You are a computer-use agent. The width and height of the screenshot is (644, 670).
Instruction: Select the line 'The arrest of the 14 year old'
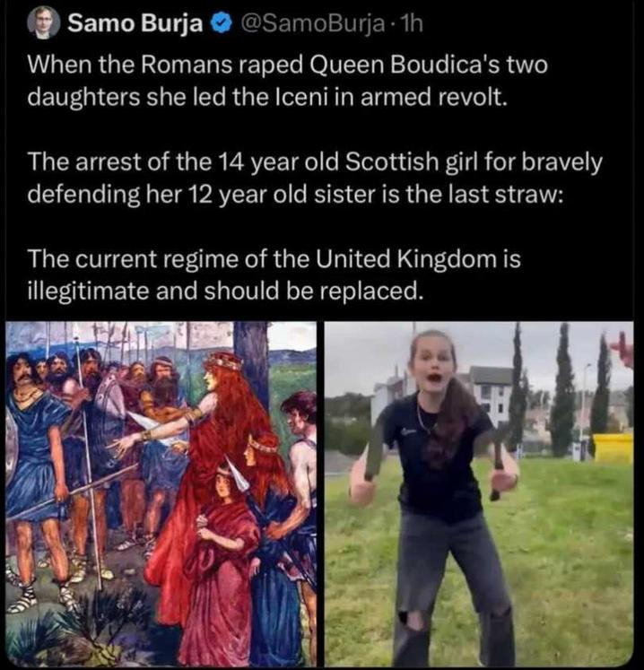coord(315,162)
